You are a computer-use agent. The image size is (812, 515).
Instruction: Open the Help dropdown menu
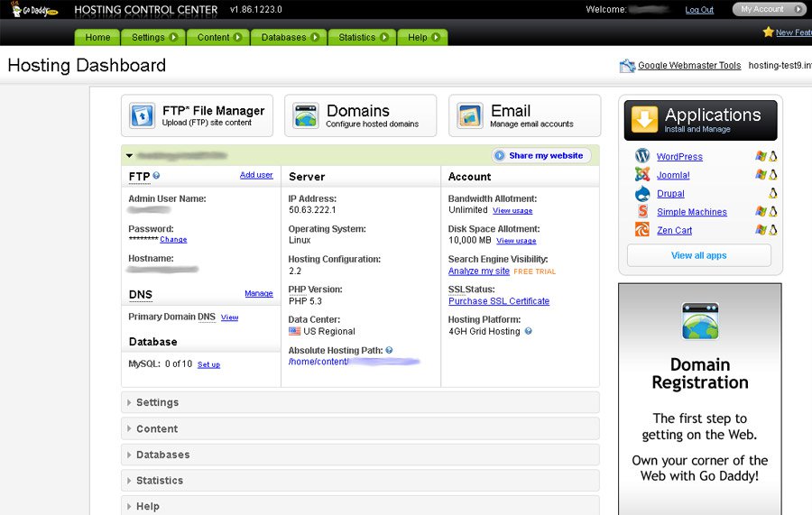click(x=422, y=37)
